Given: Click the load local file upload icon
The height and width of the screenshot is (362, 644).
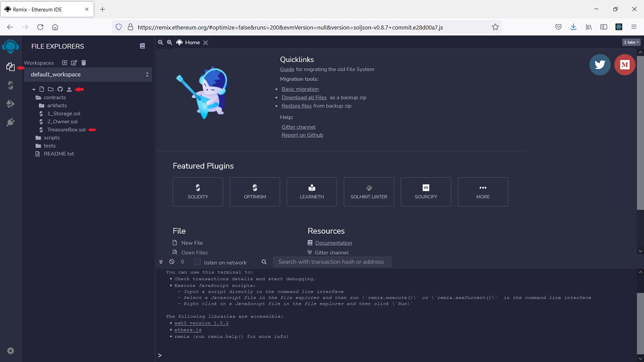Looking at the screenshot, I should 69,89.
